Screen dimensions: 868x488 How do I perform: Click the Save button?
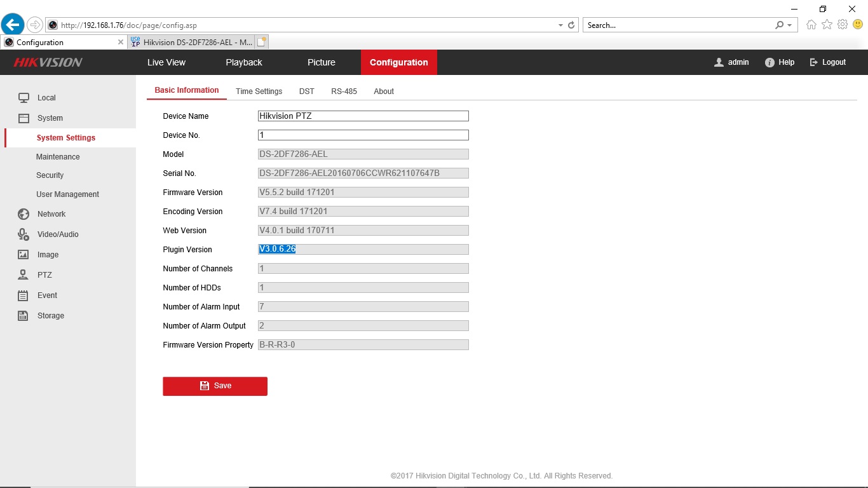[x=215, y=386]
